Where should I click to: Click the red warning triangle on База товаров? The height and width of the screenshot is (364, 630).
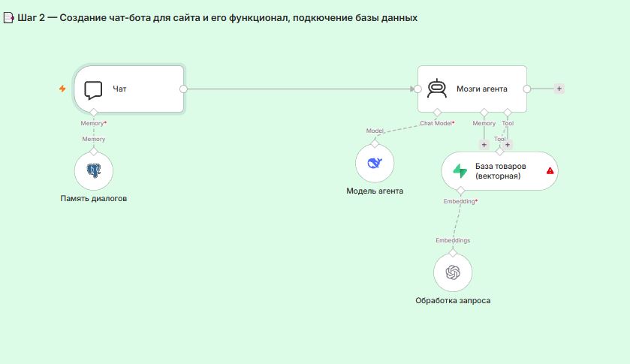coord(550,171)
